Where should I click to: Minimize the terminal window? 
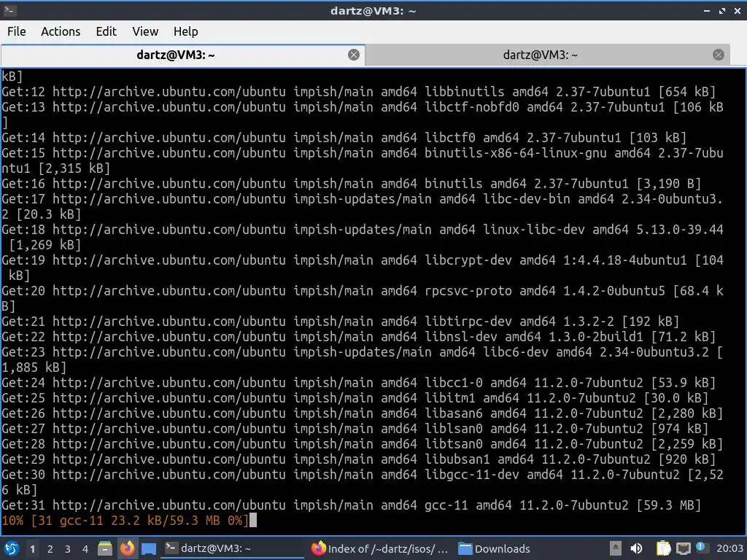(x=706, y=10)
